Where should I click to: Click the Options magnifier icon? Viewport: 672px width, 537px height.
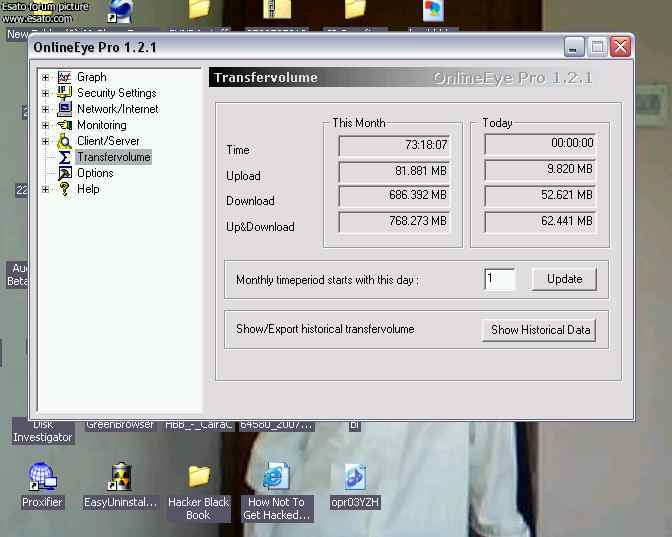click(64, 173)
